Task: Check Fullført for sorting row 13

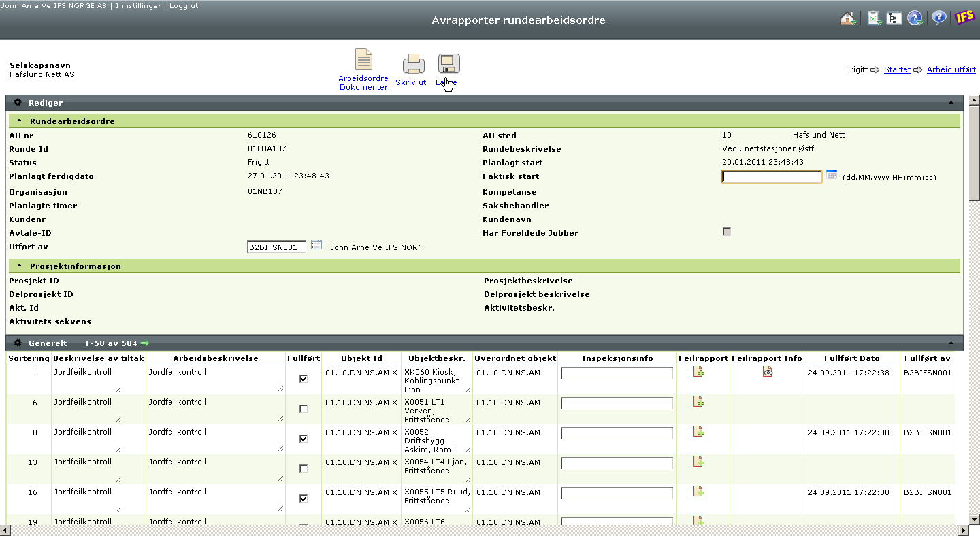Action: coord(304,469)
